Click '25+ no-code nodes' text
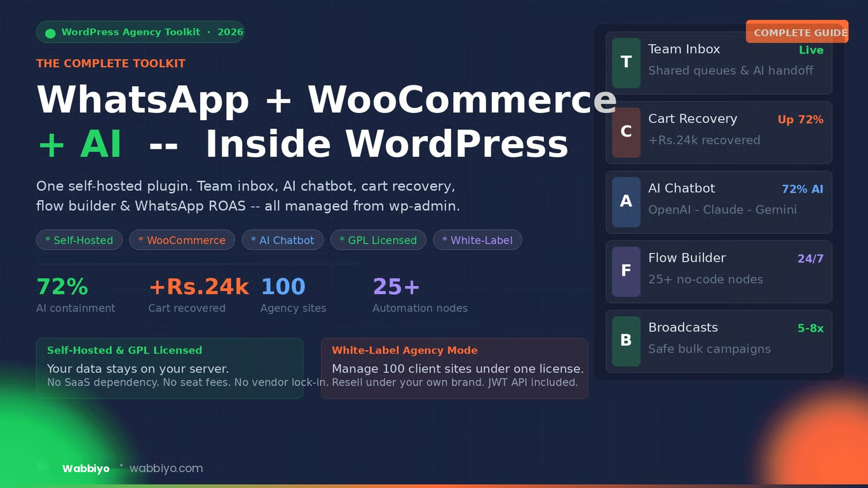The height and width of the screenshot is (488, 868). (705, 280)
